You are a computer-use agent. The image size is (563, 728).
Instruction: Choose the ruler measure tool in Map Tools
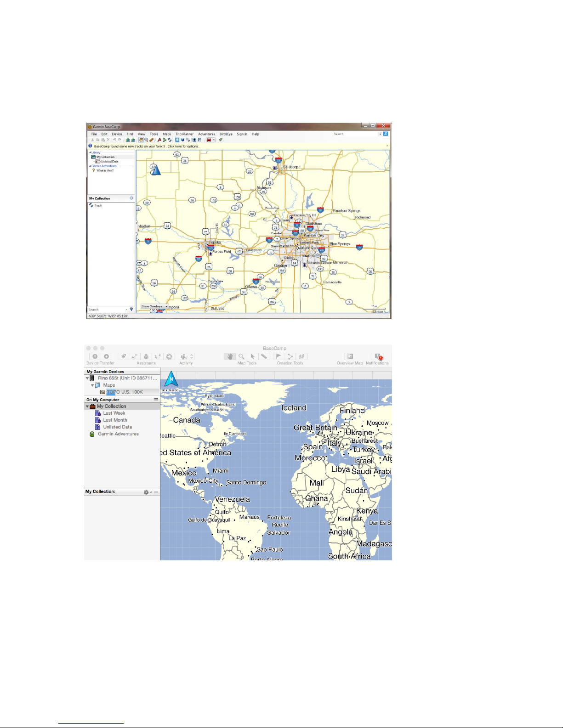tap(264, 356)
